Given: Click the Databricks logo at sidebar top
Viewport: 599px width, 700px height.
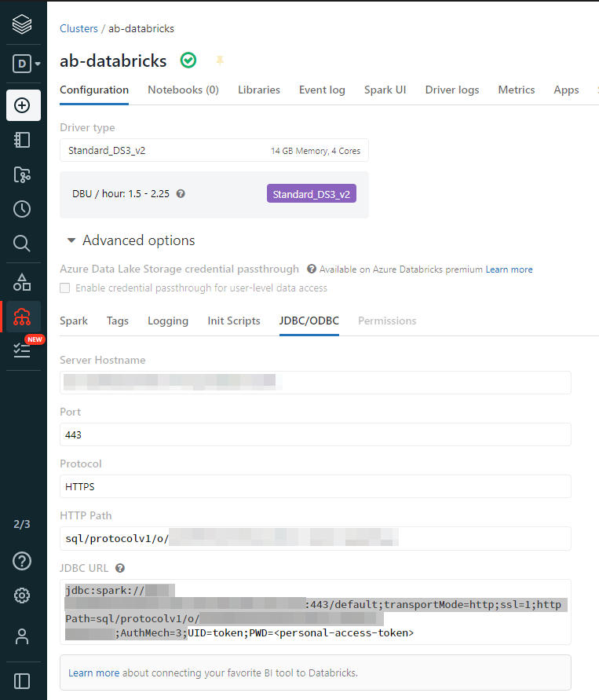Looking at the screenshot, I should pos(24,24).
